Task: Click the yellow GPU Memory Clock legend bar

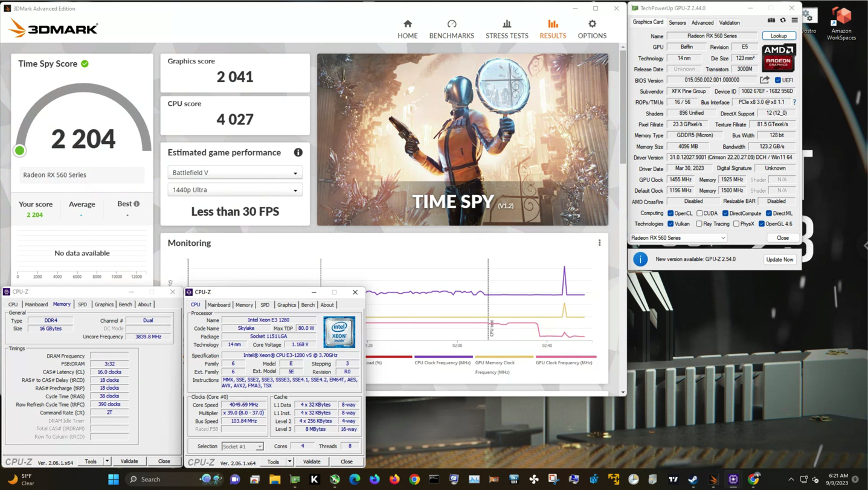Action: [504, 356]
